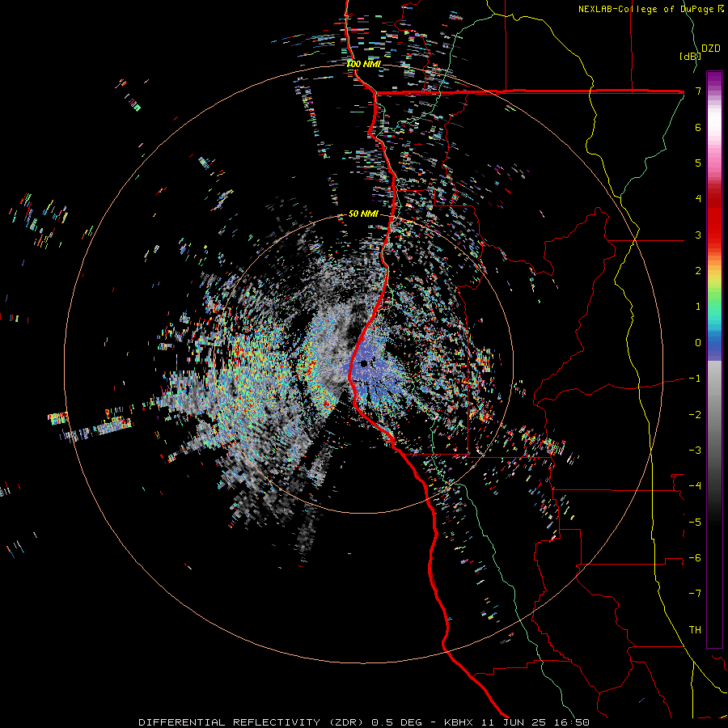
Task: Click the 0 value on the dB scale
Action: click(x=698, y=343)
